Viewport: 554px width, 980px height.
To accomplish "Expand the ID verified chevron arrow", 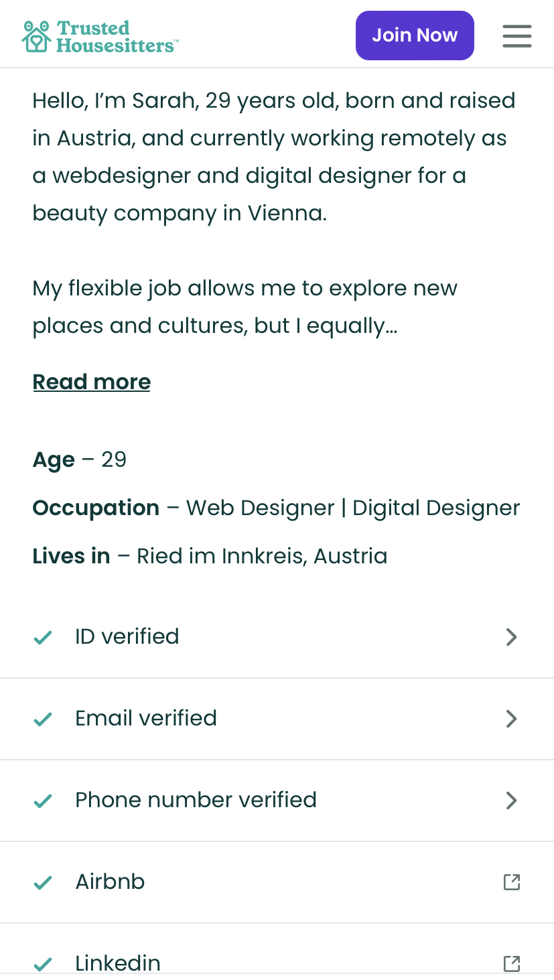I will coord(512,637).
